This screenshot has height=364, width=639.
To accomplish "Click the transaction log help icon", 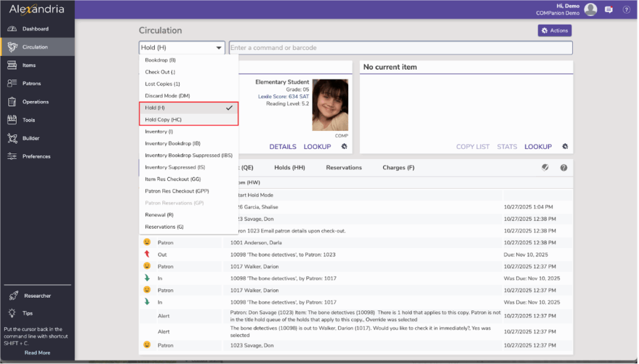I will (563, 168).
